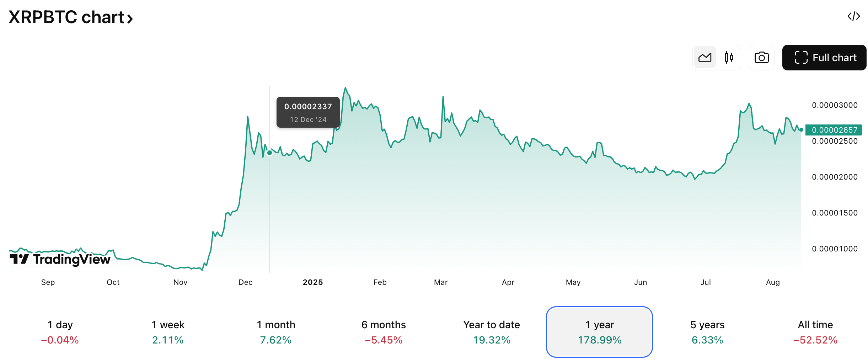
Task: Select the 1 year range
Action: point(599,332)
